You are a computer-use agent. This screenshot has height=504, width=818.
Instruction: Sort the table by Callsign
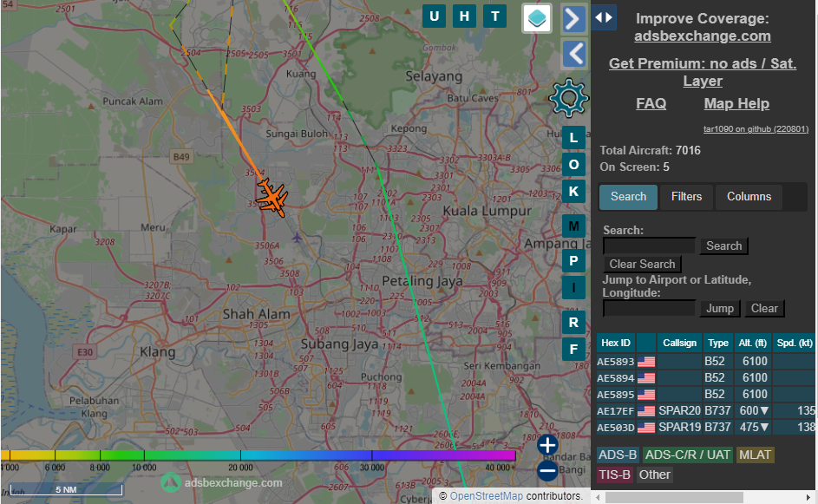tap(679, 343)
